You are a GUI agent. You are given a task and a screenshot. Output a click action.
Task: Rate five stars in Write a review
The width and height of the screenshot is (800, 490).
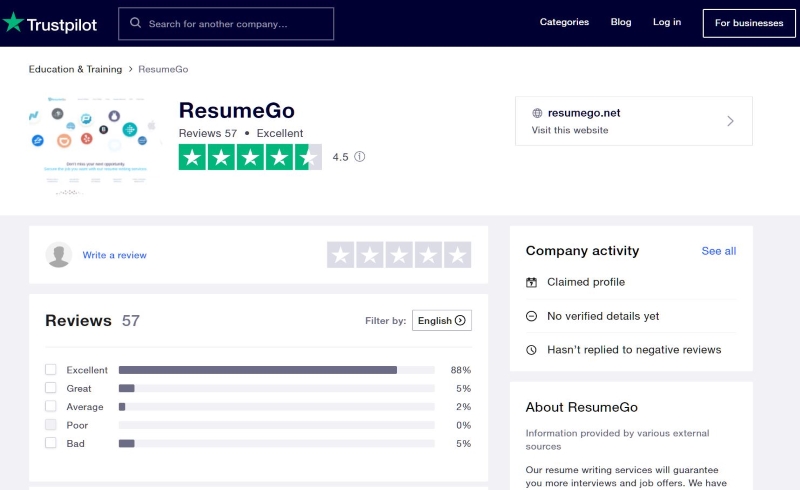coord(457,255)
